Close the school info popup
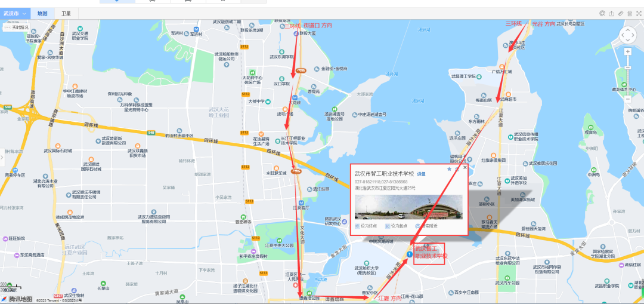Image resolution: width=644 pixels, height=304 pixels. [465, 168]
